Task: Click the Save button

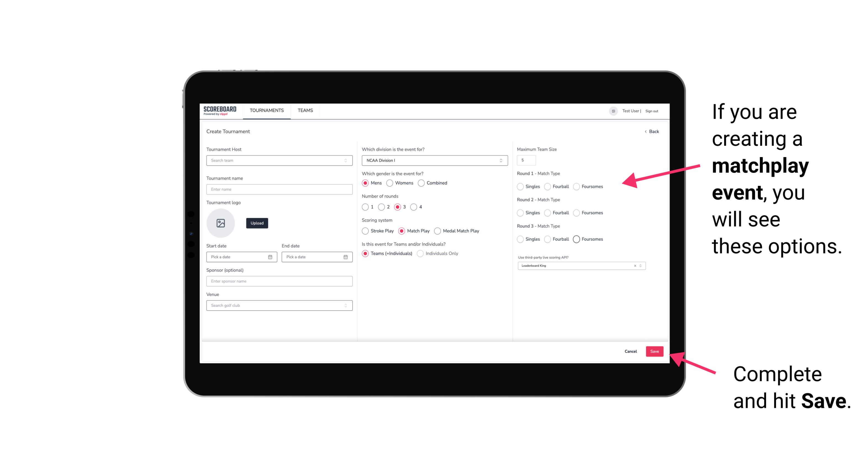Action: click(x=654, y=352)
